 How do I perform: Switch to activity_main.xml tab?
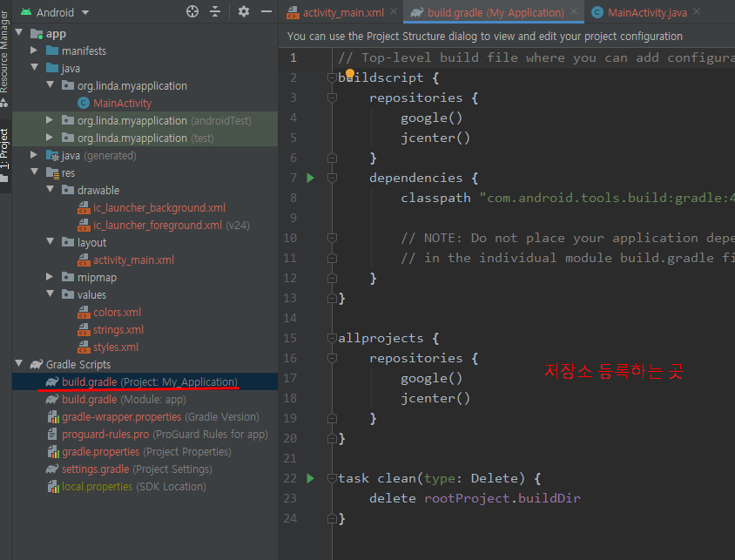(343, 13)
